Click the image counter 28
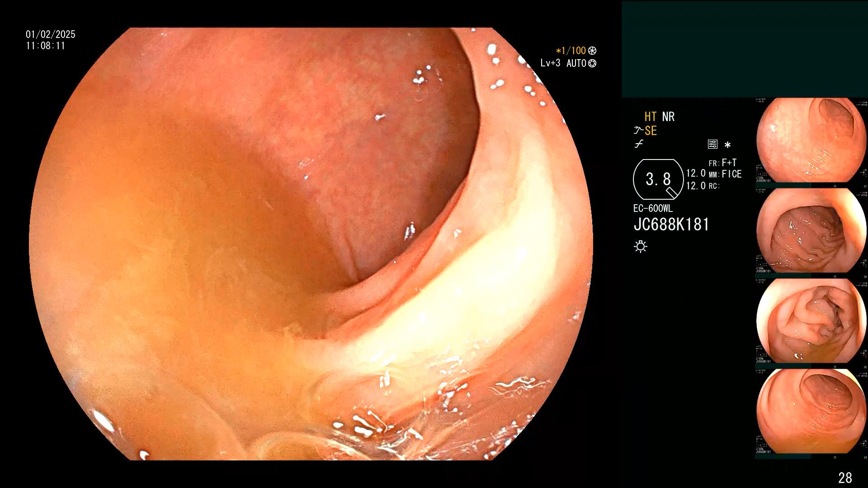Screen dimensions: 868x488 [x=845, y=478]
